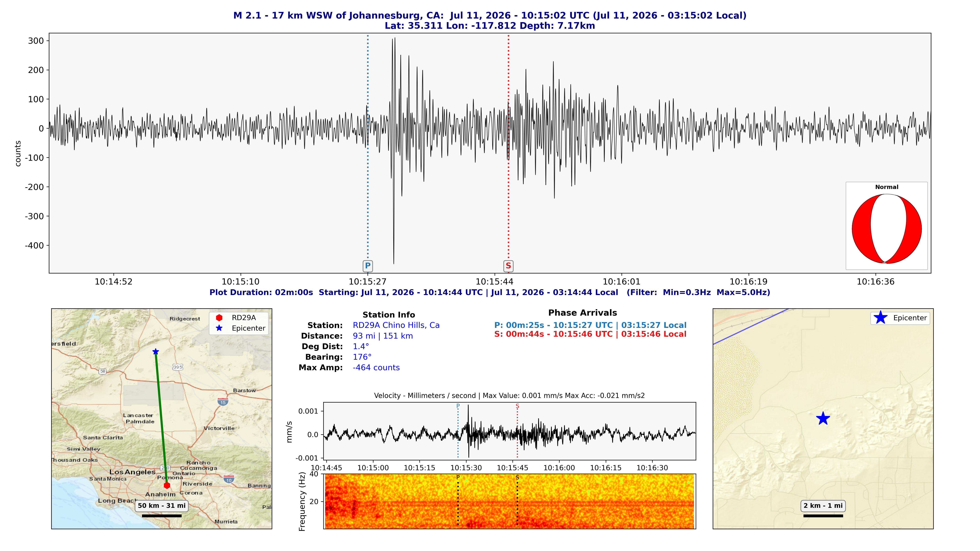Select the blue epicenter star on the regional map

[x=156, y=352]
